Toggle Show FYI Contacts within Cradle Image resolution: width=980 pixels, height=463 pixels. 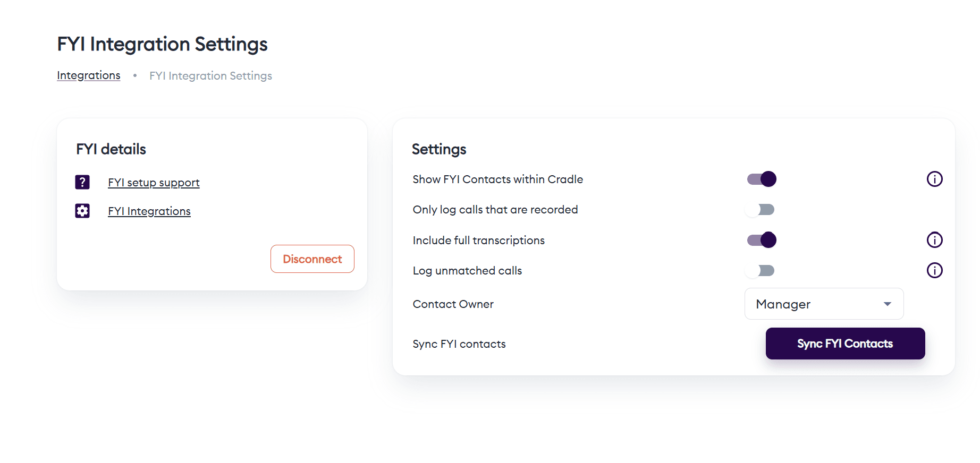coord(761,179)
